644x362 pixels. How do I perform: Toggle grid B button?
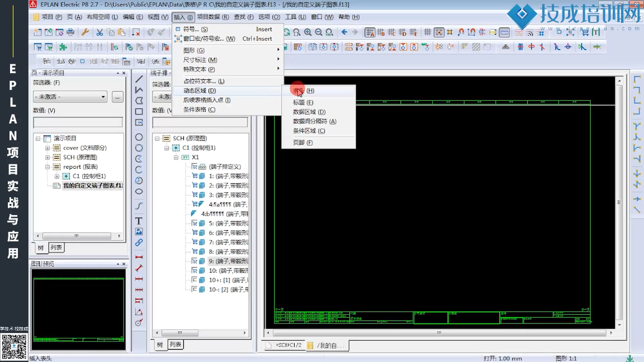pos(381,32)
